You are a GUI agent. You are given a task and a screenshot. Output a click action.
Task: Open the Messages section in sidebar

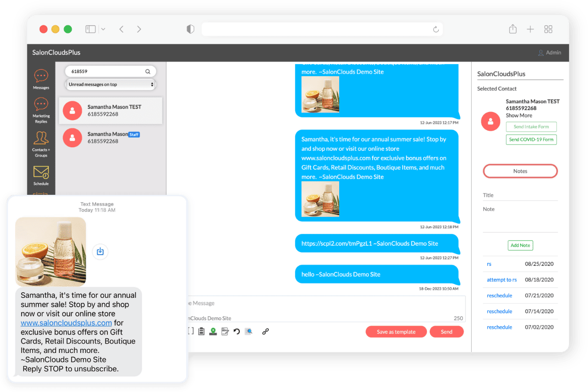tap(41, 79)
